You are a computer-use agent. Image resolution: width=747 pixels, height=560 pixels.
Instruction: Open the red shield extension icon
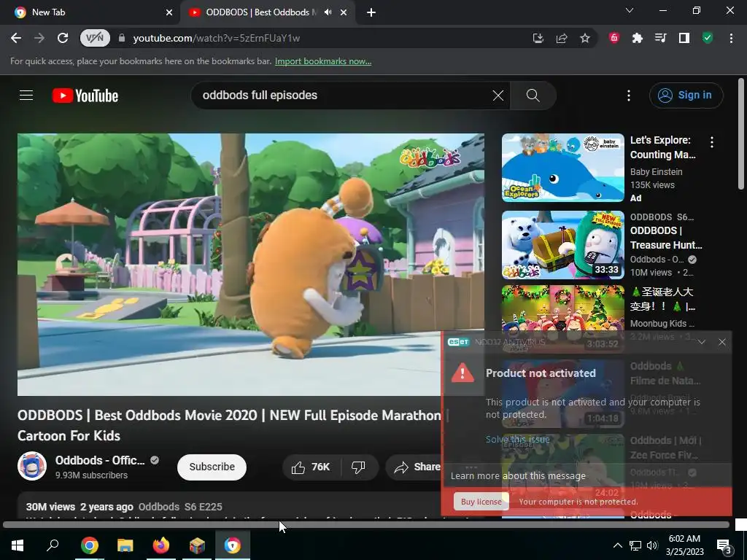click(x=614, y=38)
